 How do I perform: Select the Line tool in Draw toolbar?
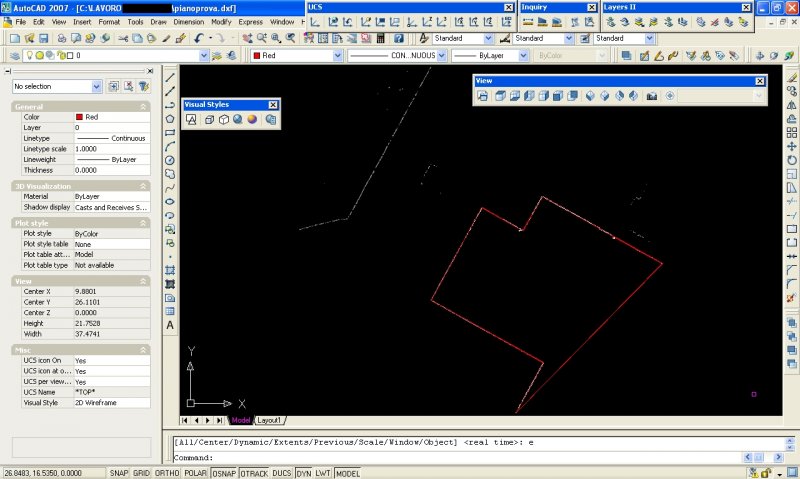pos(170,78)
